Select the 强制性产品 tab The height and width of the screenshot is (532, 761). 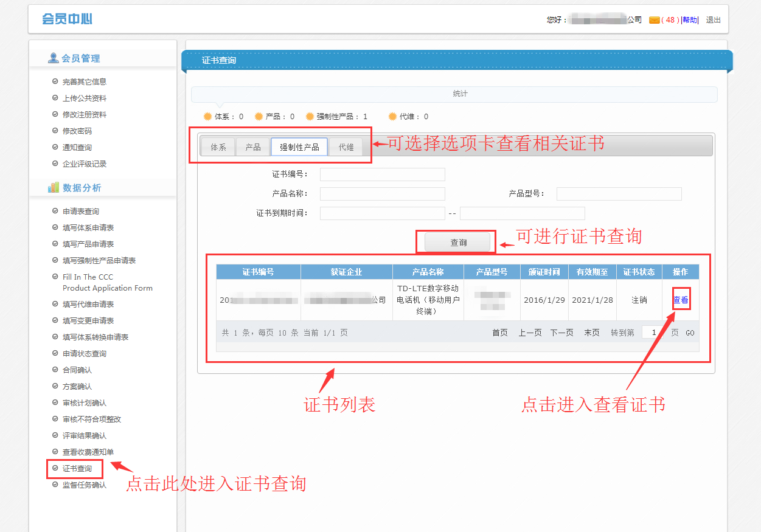click(x=299, y=147)
